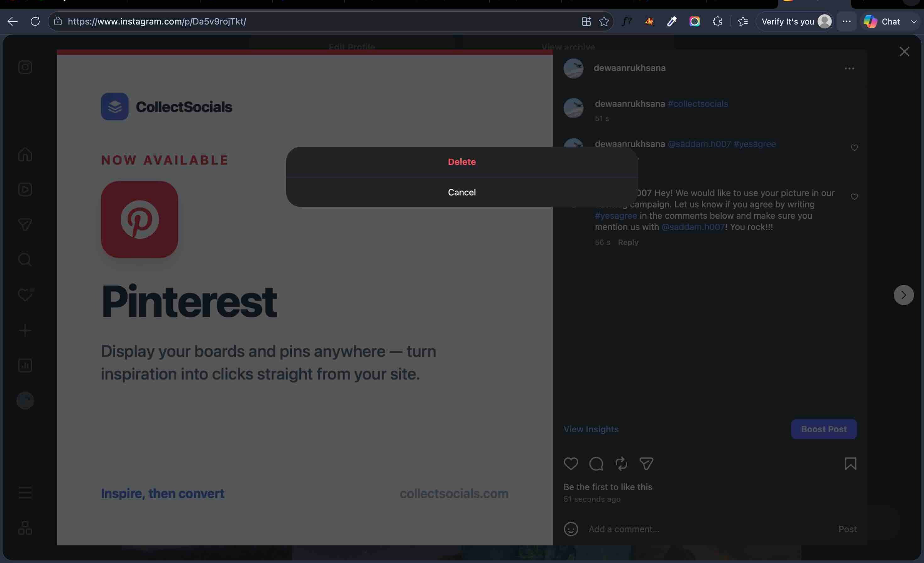Click the Boost Post button
Screen dimensions: 924x563
point(824,429)
